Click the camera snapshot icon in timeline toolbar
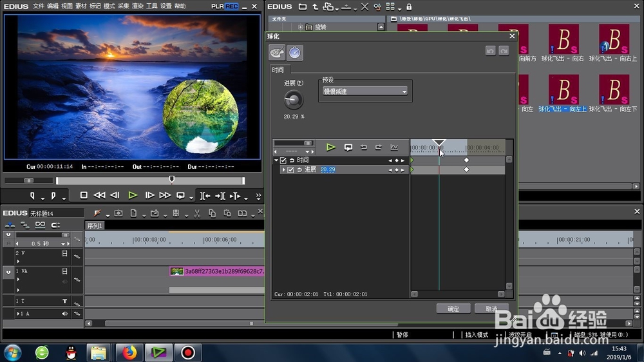 [118, 213]
